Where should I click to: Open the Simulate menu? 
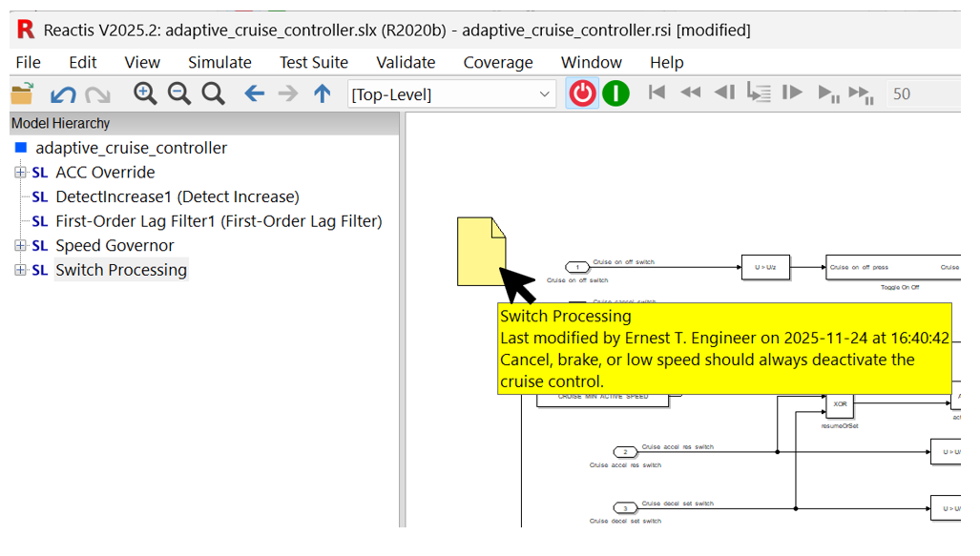point(219,62)
